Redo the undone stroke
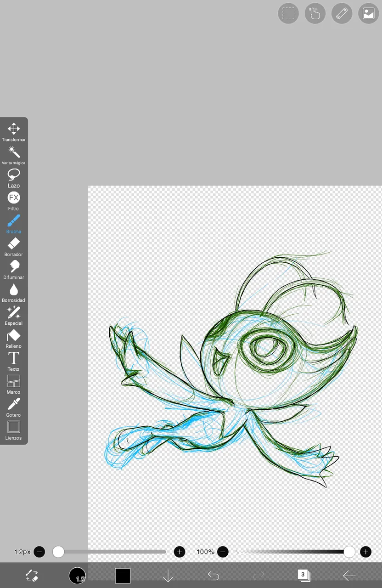Viewport: 382px width, 588px height. pos(259,576)
